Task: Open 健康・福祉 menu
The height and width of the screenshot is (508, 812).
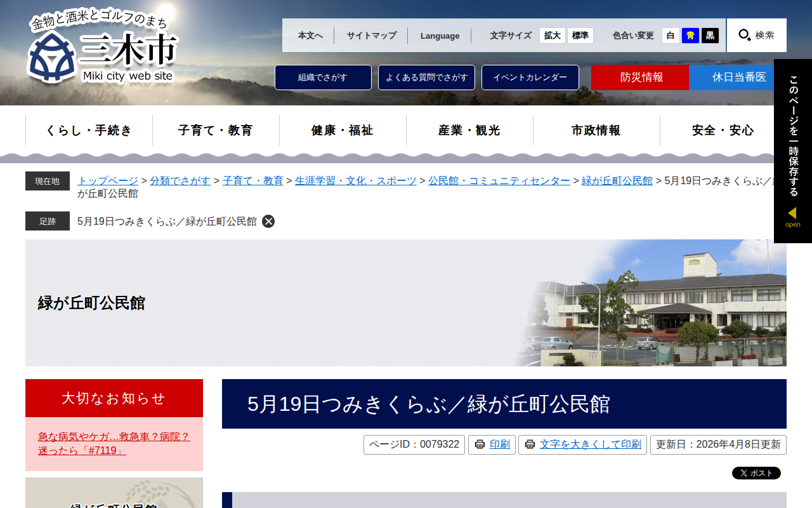Action: coord(343,130)
